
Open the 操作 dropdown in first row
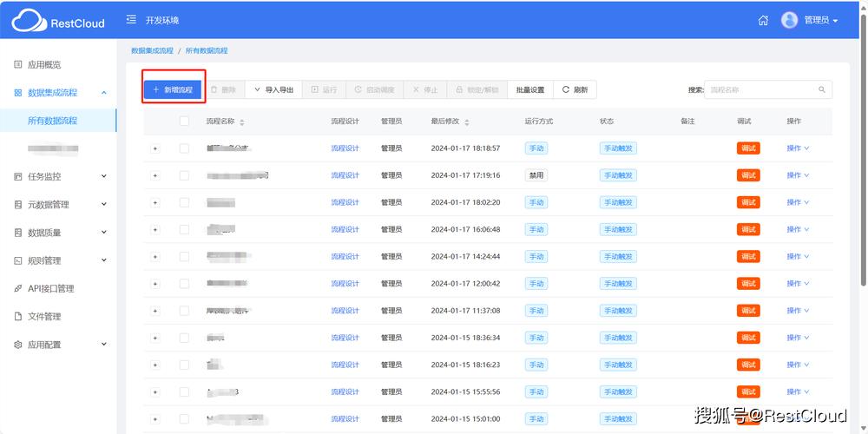point(798,148)
